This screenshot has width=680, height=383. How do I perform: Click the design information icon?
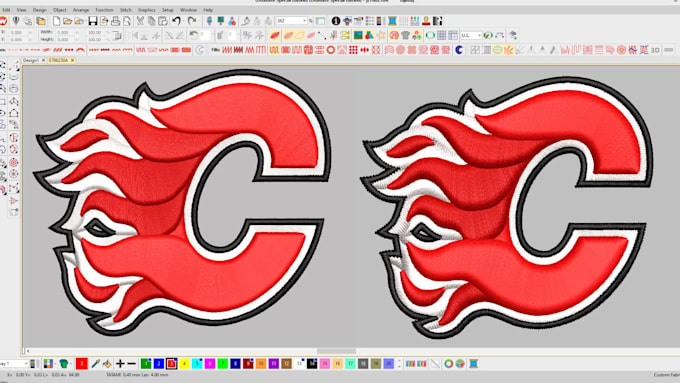[x=336, y=21]
